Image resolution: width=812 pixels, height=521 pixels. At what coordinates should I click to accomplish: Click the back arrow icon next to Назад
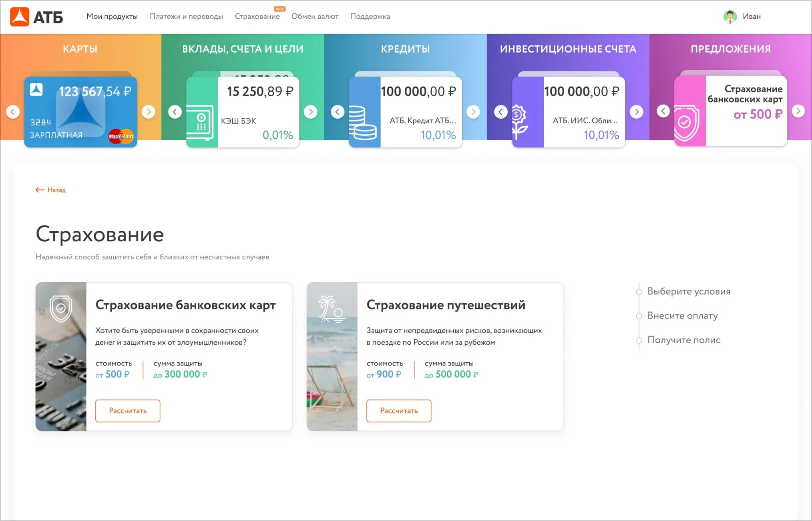tap(40, 190)
